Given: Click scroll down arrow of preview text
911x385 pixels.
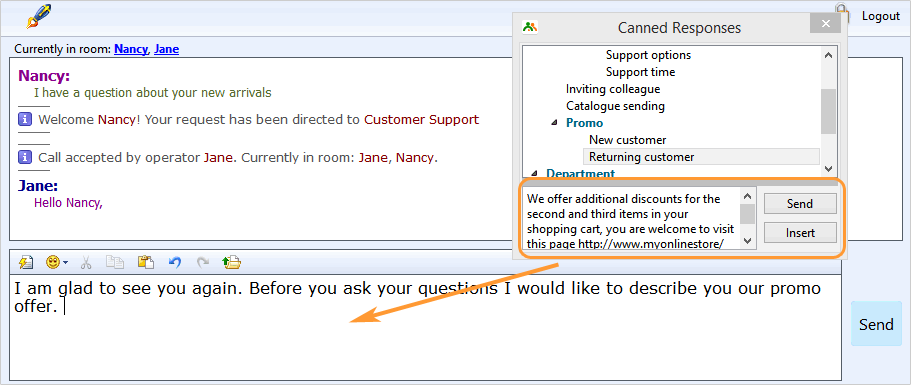Looking at the screenshot, I should 748,240.
